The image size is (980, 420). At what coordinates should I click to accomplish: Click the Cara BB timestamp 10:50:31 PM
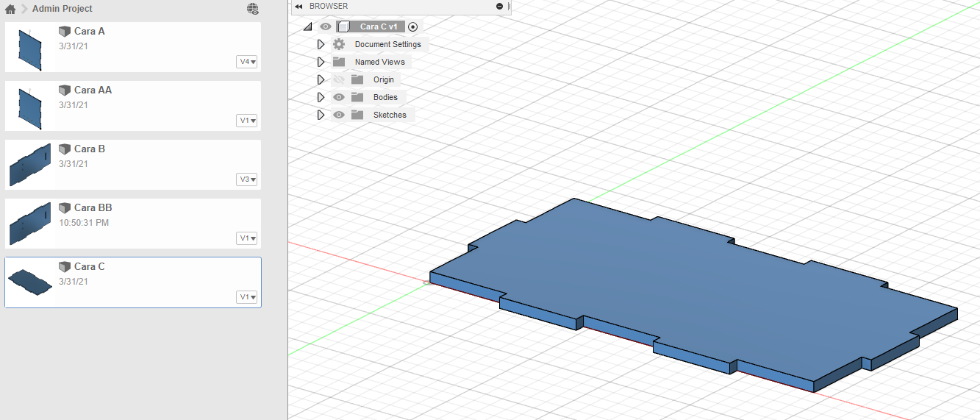click(x=84, y=222)
